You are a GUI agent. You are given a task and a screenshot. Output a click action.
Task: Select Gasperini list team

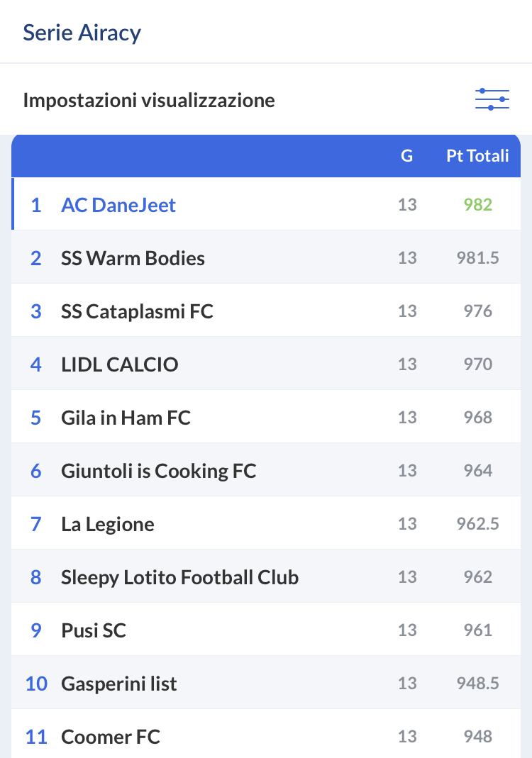pos(119,684)
